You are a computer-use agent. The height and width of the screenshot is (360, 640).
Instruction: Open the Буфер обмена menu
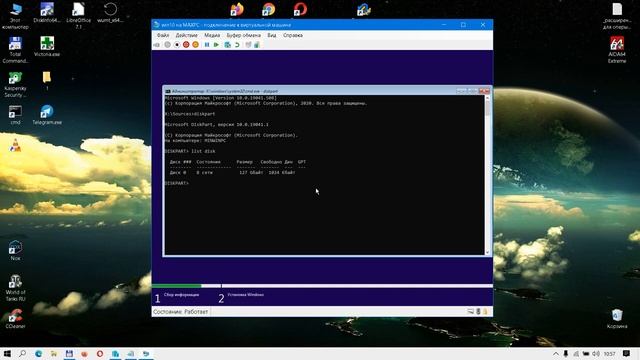pyautogui.click(x=243, y=36)
